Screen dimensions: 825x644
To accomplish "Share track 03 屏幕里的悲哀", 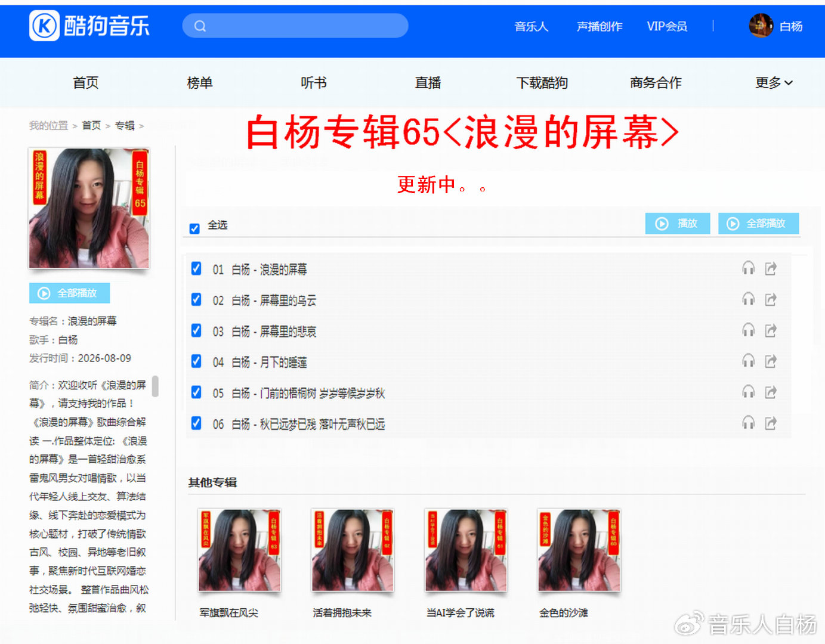I will point(771,330).
